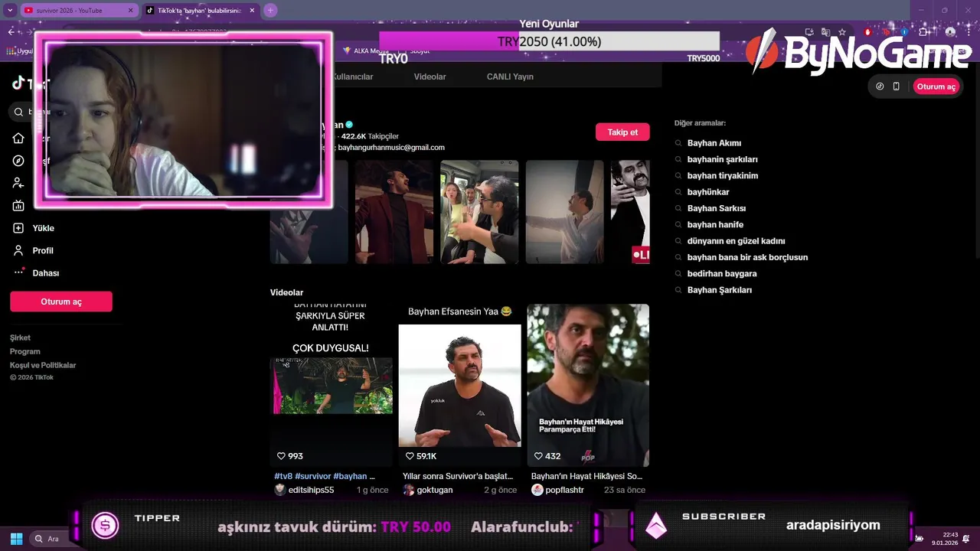Click the coin icon near top-right Oturum aç

pyautogui.click(x=880, y=86)
